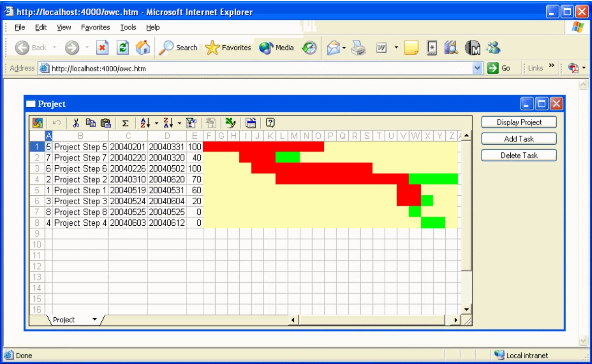Click spreadsheet vertical scrollbar down arrow
The image size is (592, 364).
[467, 309]
